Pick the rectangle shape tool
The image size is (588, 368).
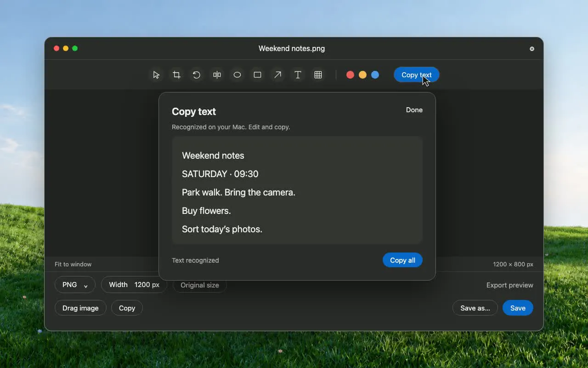click(257, 75)
